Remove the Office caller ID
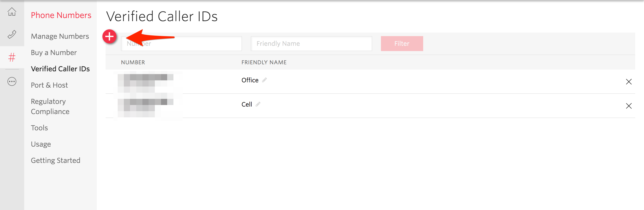 (x=629, y=82)
